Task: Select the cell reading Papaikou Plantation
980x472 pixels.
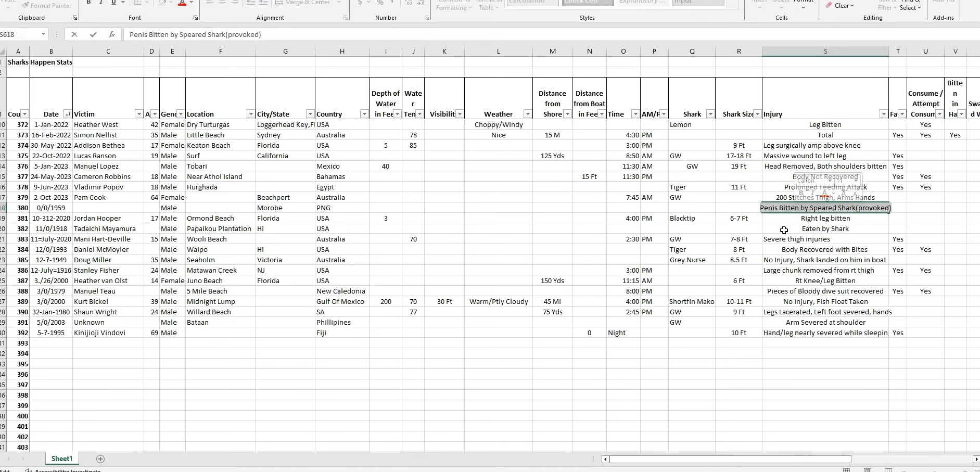Action: (x=221, y=228)
